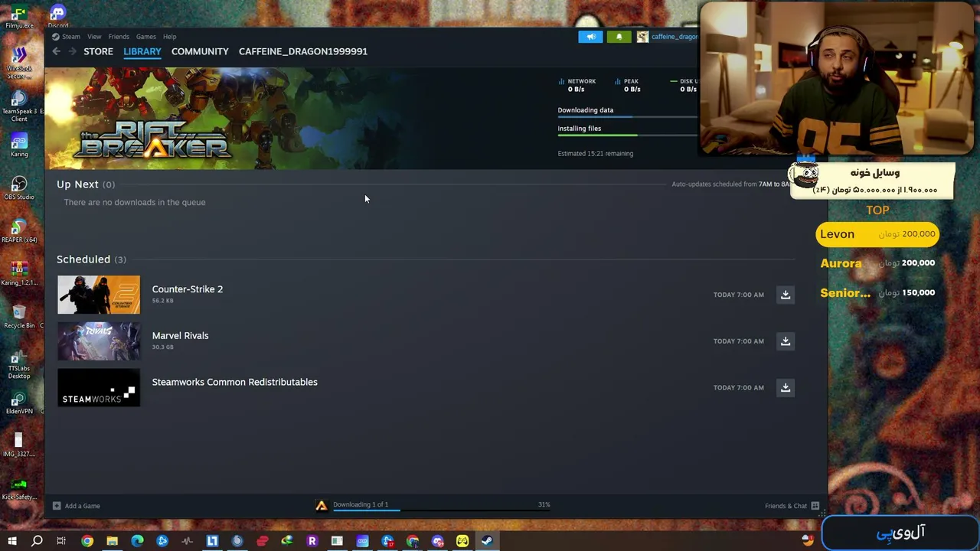Open the Recycle Bin

(19, 316)
